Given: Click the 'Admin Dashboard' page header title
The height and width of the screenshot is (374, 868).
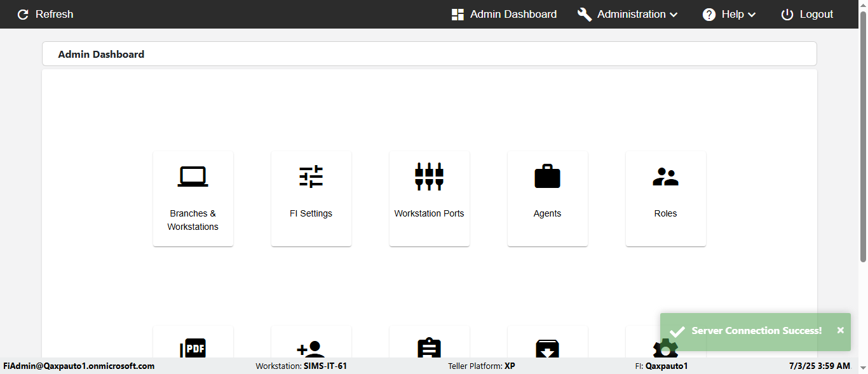Looking at the screenshot, I should pyautogui.click(x=101, y=55).
